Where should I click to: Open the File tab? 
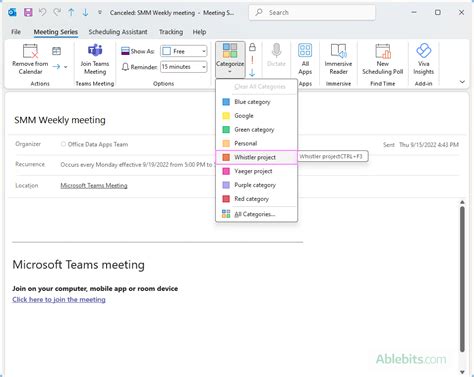[16, 32]
